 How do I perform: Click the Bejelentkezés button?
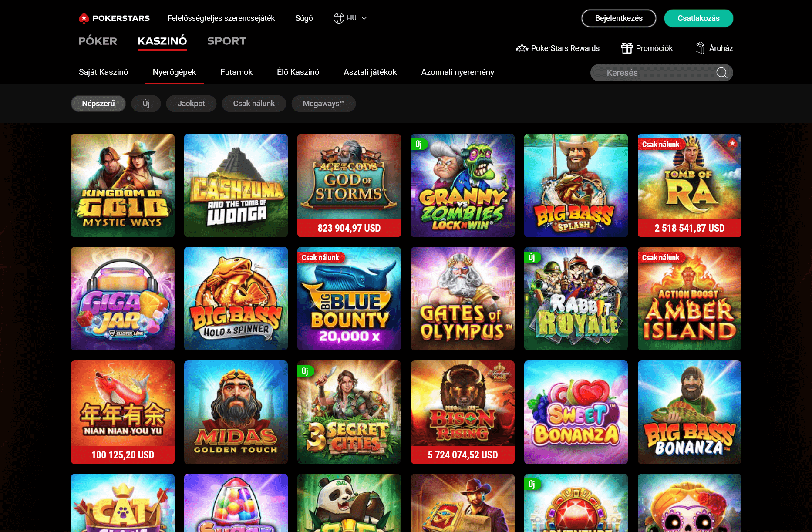(619, 18)
